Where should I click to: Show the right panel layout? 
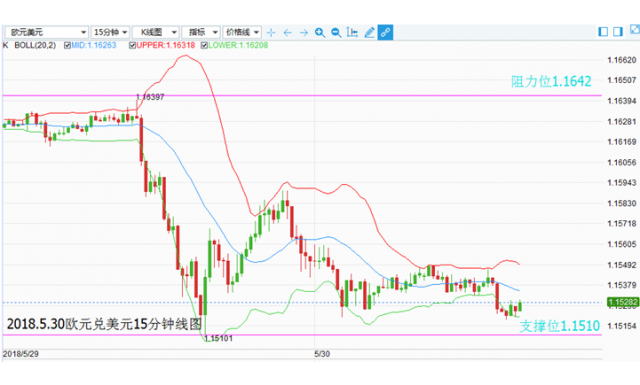(618, 32)
